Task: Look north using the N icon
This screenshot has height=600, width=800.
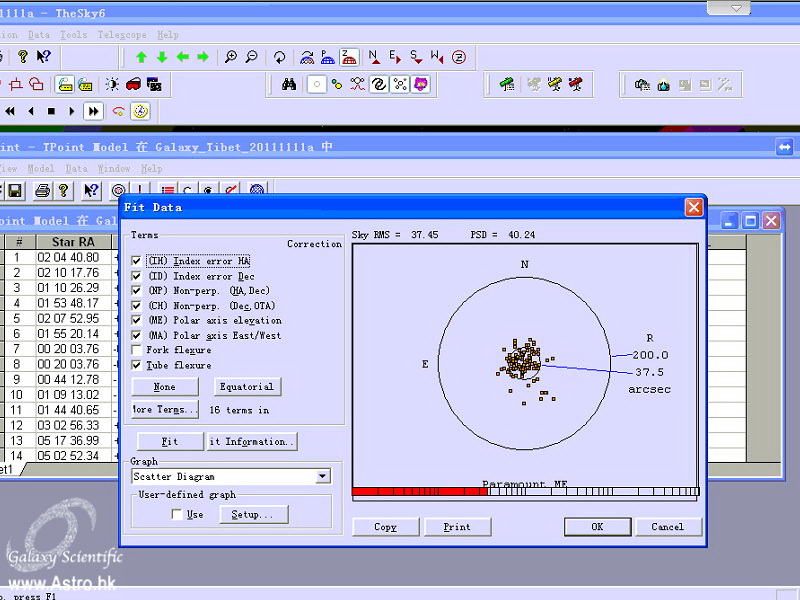Action: pyautogui.click(x=373, y=57)
